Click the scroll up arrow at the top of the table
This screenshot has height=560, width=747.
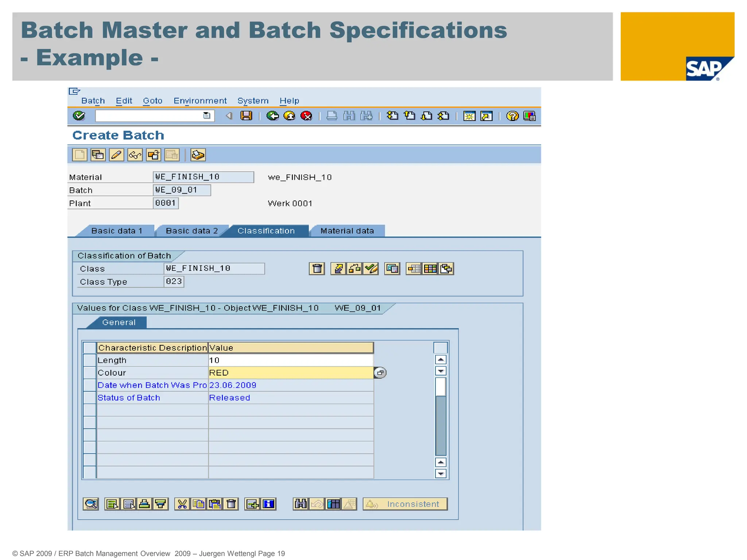(441, 360)
